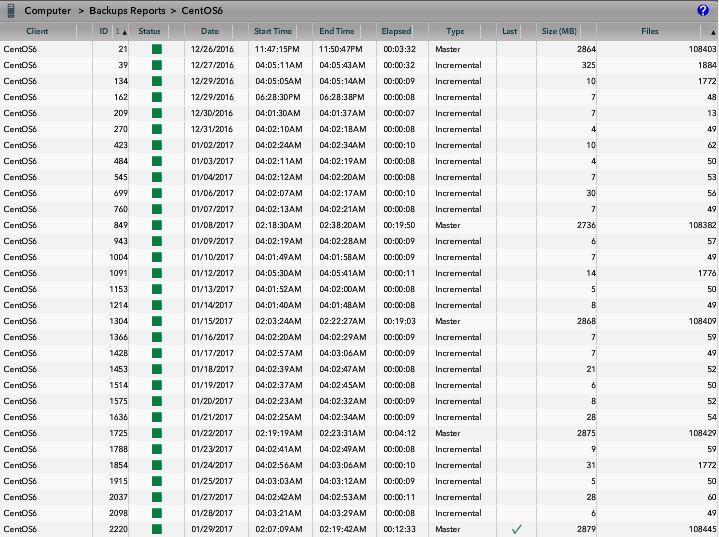Sort table by Size (MB) column

(559, 31)
